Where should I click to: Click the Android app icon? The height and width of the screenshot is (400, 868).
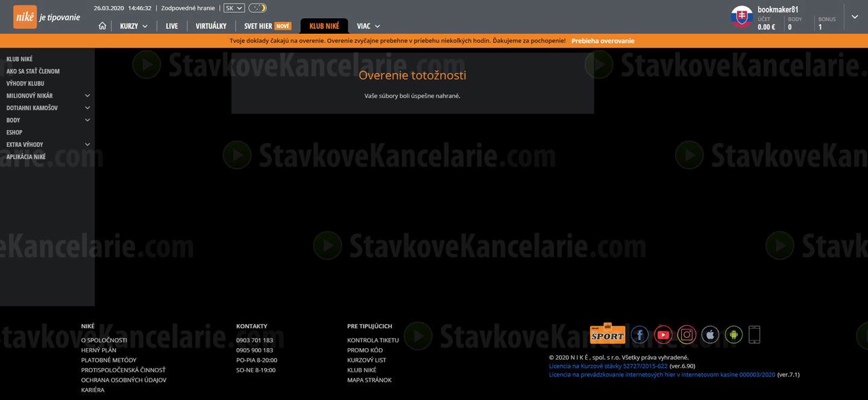pos(734,334)
